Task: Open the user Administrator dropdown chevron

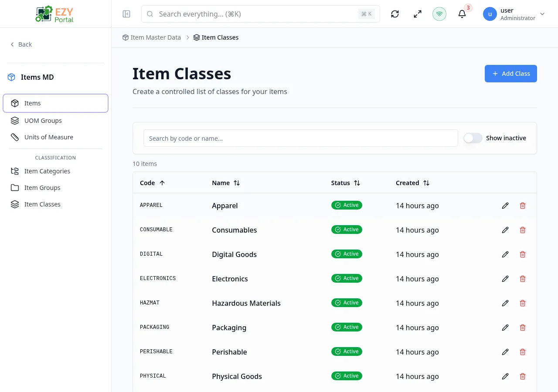Action: pos(542,14)
